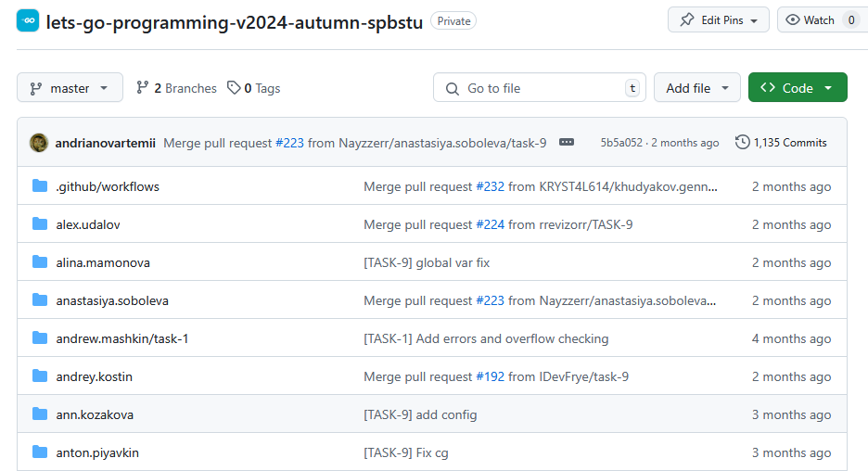Expand commit message ellipsis button

[x=567, y=143]
